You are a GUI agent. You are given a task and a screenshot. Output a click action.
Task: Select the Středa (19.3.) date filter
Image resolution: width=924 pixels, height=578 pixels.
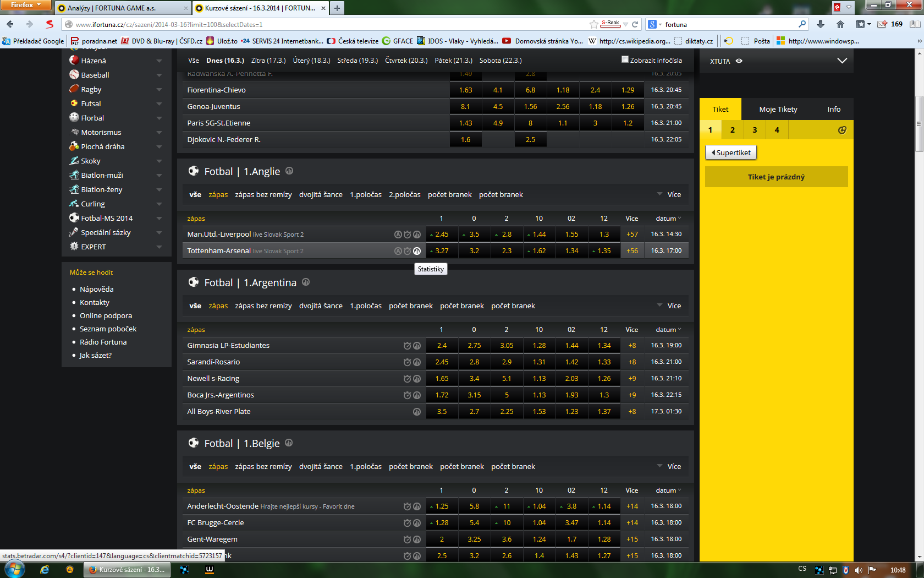tap(358, 61)
